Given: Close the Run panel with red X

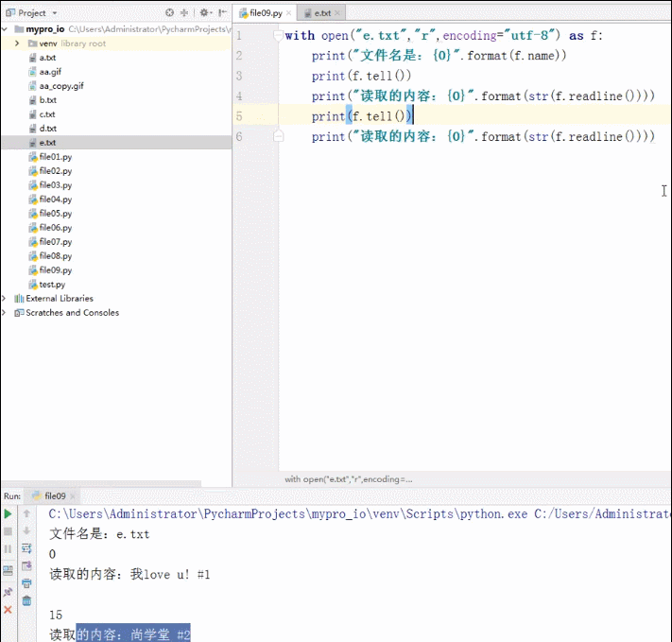Looking at the screenshot, I should pos(8,610).
